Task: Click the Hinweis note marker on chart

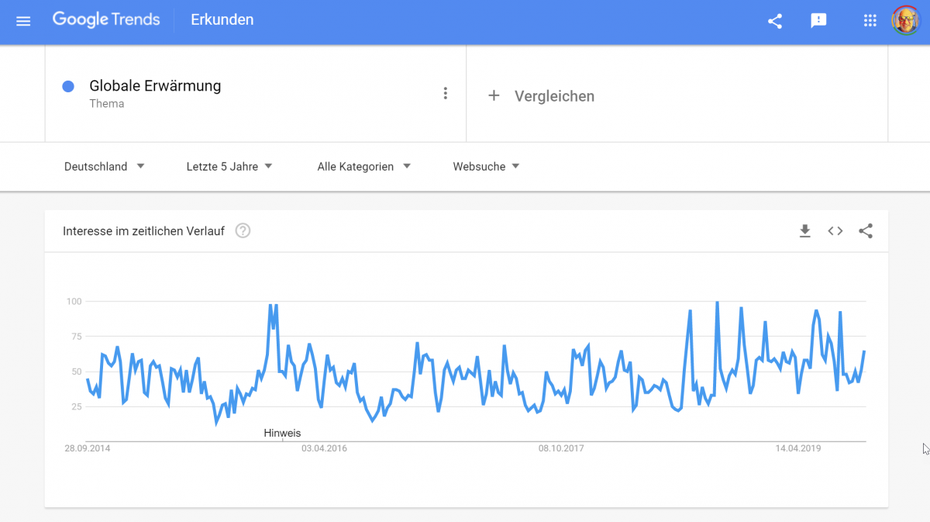Action: pyautogui.click(x=282, y=434)
